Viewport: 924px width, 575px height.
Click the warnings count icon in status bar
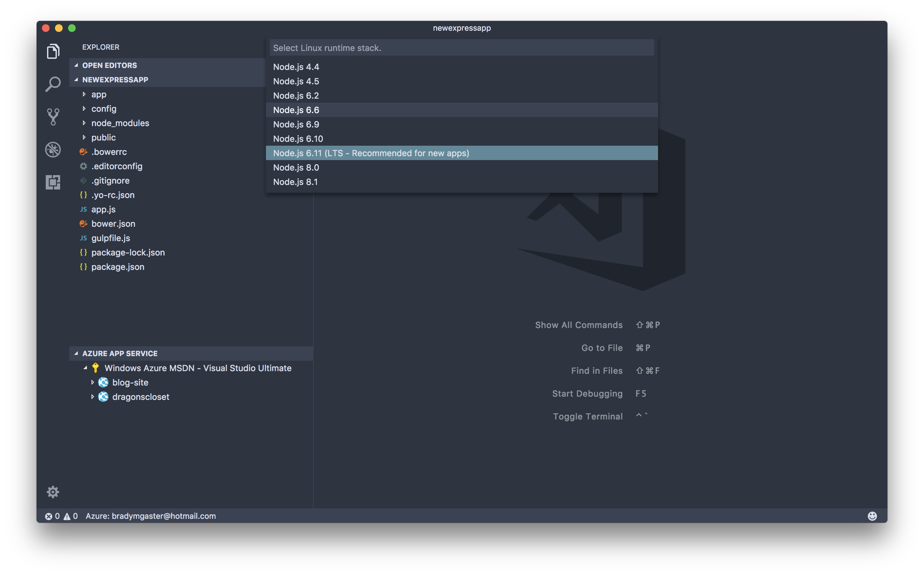coord(67,516)
